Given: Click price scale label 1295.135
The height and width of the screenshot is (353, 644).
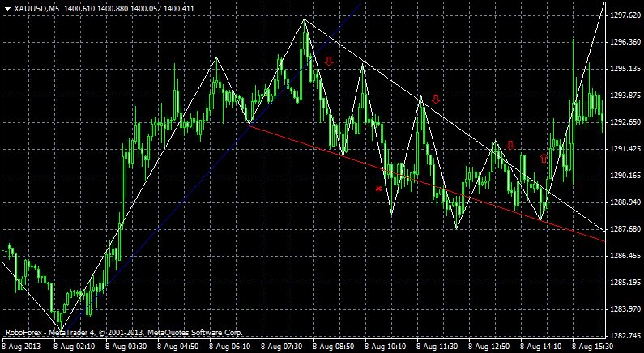Looking at the screenshot, I should [626, 69].
